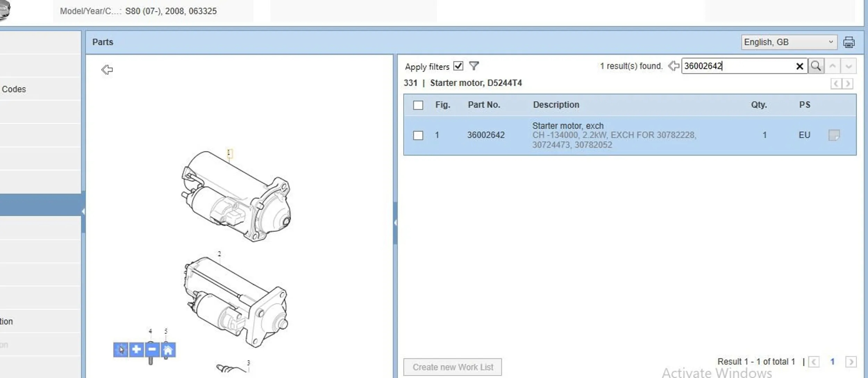Uncheck the Apply filters checkbox
The width and height of the screenshot is (868, 378).
(x=458, y=66)
